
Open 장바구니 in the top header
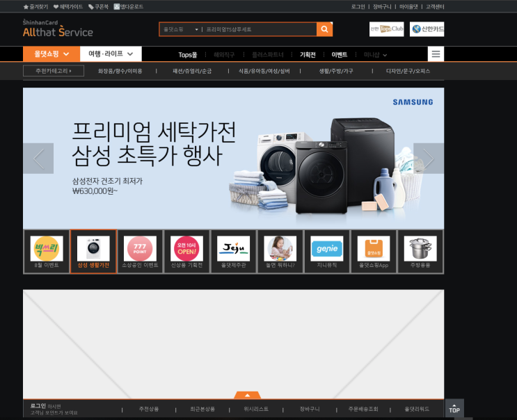point(382,6)
